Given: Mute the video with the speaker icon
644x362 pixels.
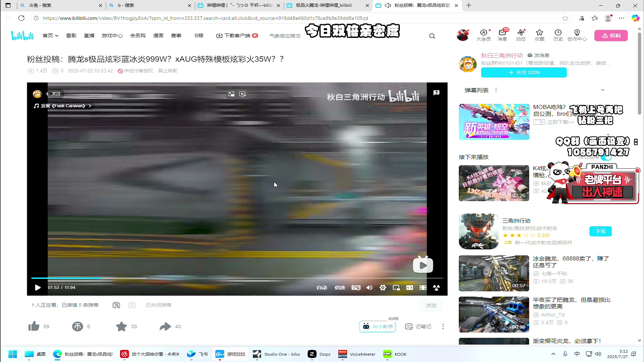Looking at the screenshot, I should click(369, 288).
